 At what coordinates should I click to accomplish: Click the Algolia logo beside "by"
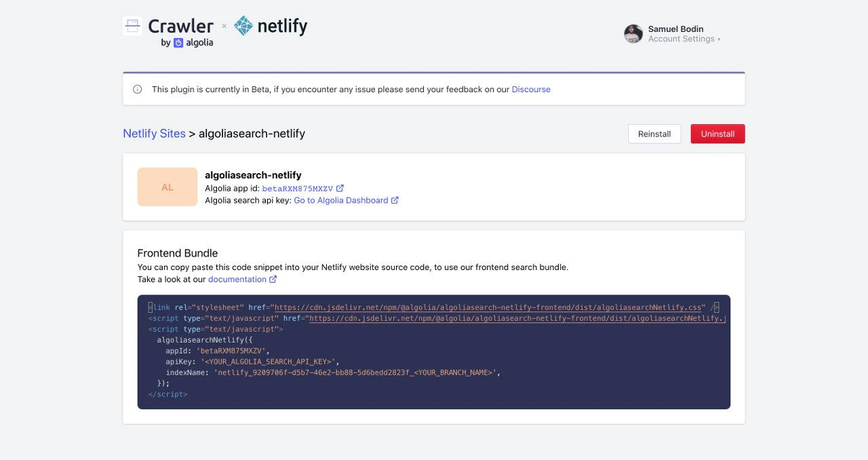[x=178, y=42]
